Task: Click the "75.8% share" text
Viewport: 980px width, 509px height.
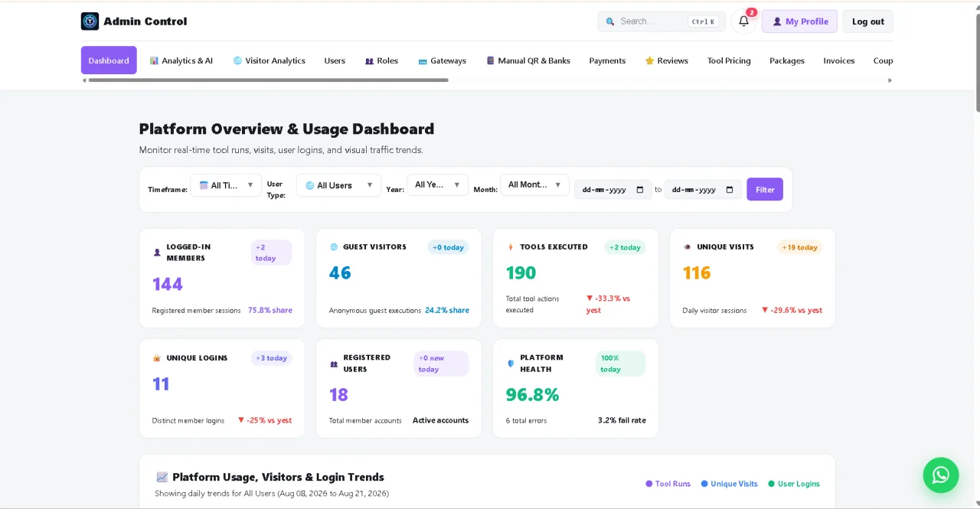Action: [x=270, y=310]
